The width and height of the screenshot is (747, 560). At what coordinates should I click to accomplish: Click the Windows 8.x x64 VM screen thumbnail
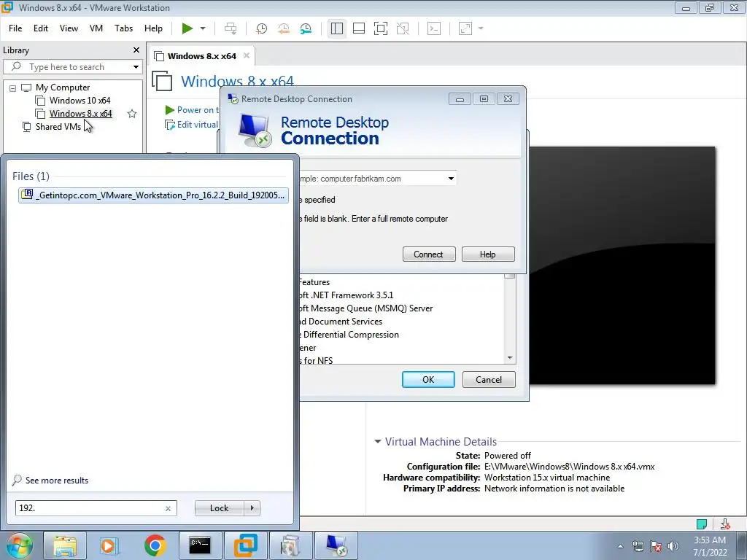tap(622, 265)
